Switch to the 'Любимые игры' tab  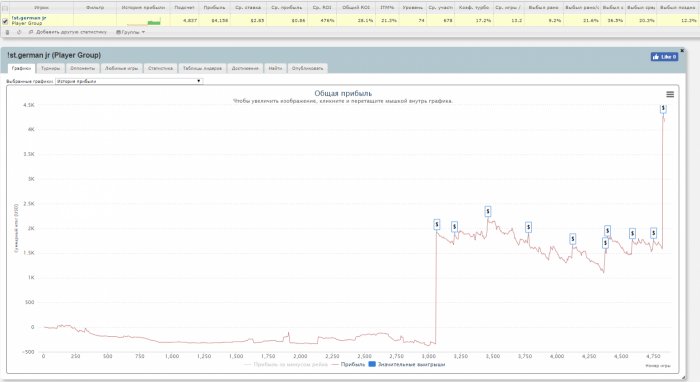(121, 68)
